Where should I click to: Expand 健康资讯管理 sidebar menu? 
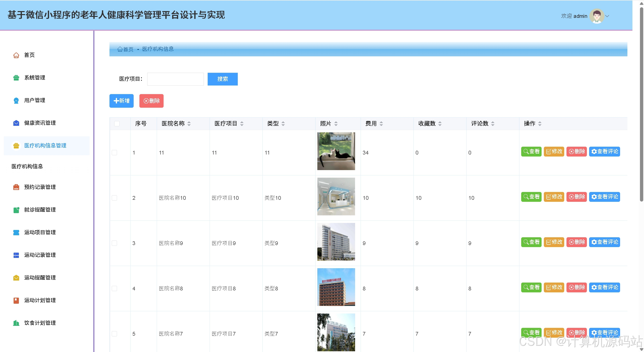pyautogui.click(x=47, y=123)
